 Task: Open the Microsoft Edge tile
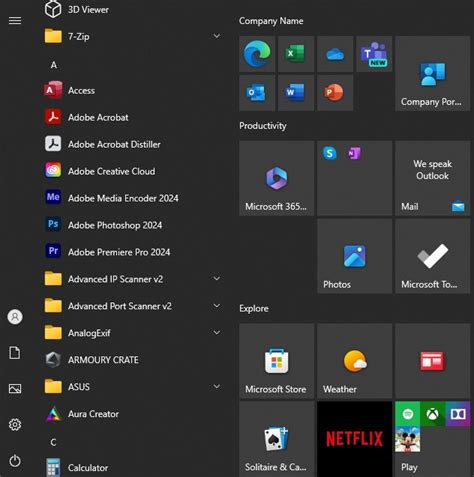point(257,54)
